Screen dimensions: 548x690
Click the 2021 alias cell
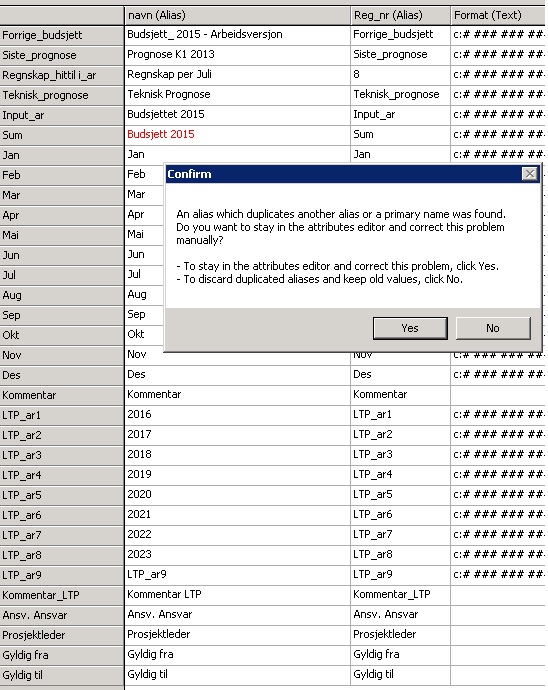[238, 515]
